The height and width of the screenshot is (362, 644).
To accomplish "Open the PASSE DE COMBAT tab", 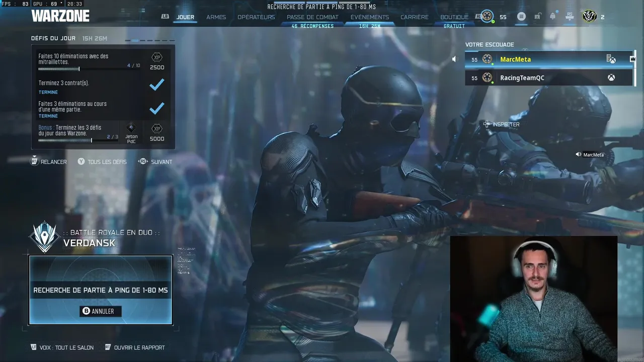I will [312, 17].
